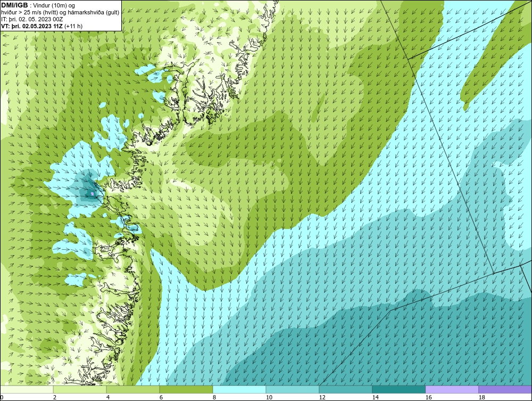Click the 8–10 m/s light cyan swatch
The width and height of the screenshot is (532, 401).
239,389
